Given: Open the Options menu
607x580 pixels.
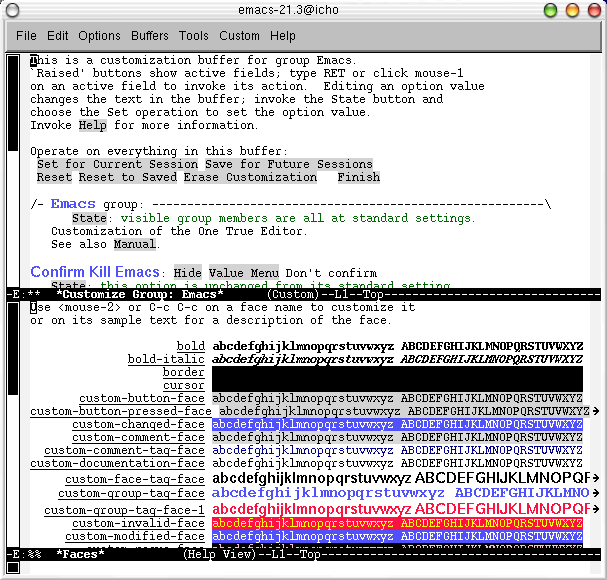Looking at the screenshot, I should click(x=99, y=36).
